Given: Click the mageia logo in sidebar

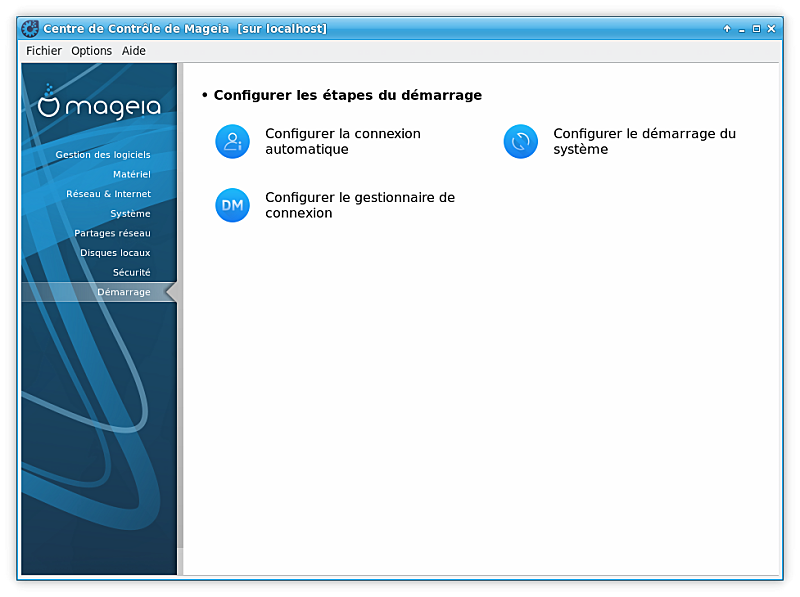Looking at the screenshot, I should 99,103.
